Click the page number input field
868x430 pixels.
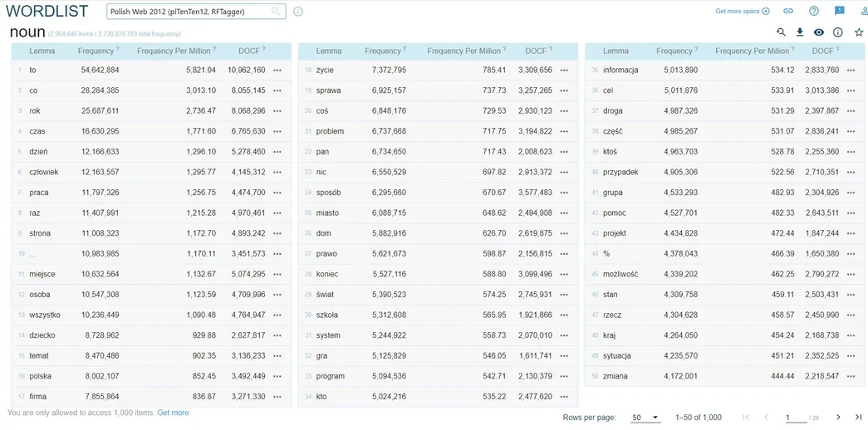tap(792, 418)
